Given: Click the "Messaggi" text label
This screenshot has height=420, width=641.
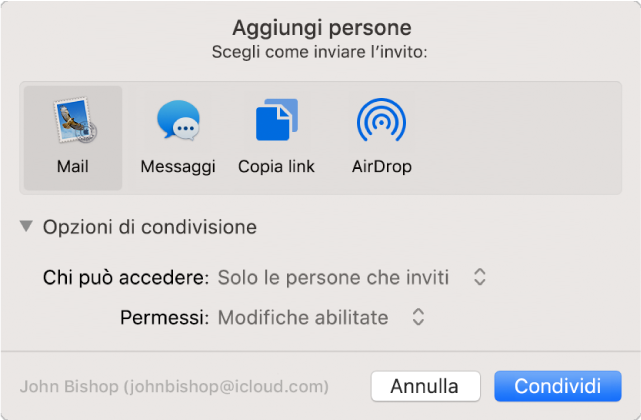Looking at the screenshot, I should (178, 167).
